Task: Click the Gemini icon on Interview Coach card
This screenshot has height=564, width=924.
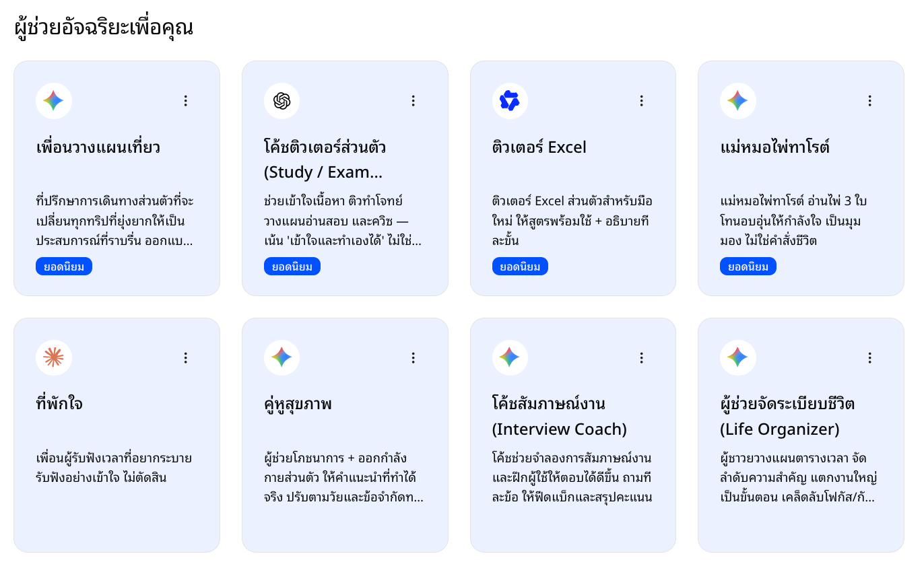Action: coord(510,358)
